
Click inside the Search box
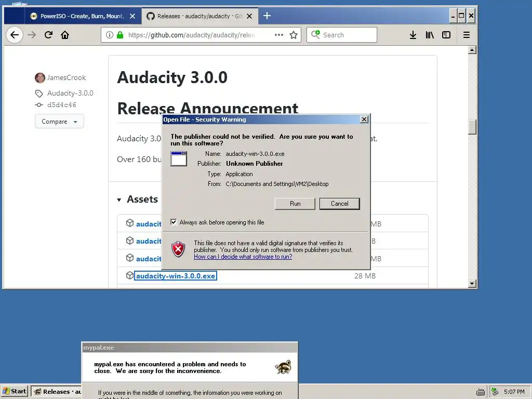342,35
